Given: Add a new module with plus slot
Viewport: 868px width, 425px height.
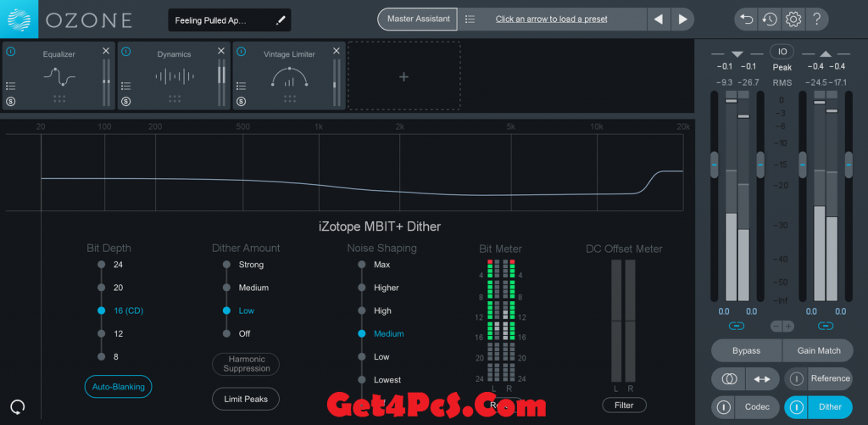Looking at the screenshot, I should tap(403, 77).
